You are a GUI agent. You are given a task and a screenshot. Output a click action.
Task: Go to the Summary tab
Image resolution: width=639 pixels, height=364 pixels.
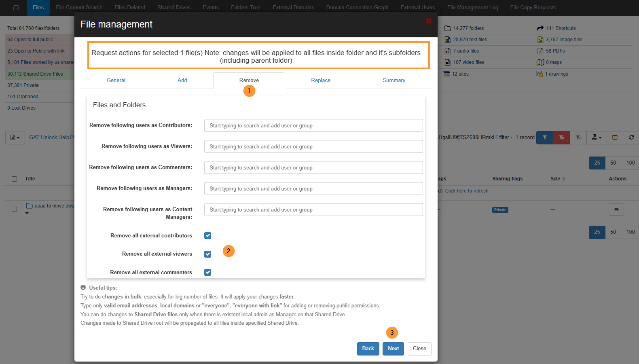(x=394, y=80)
